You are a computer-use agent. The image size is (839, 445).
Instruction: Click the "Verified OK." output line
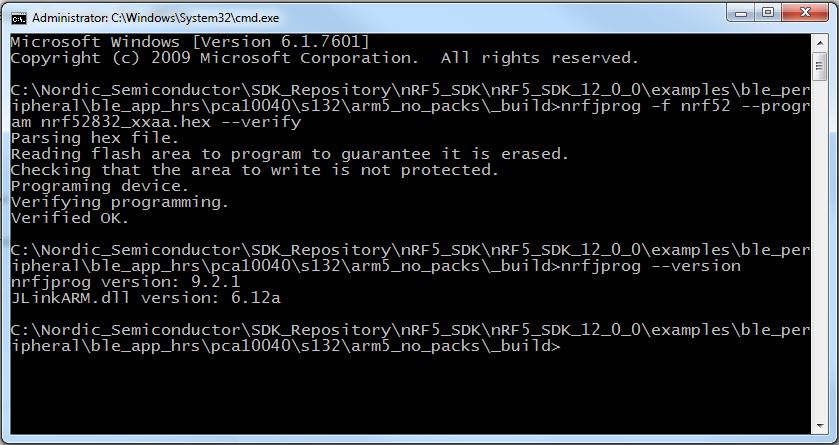70,218
